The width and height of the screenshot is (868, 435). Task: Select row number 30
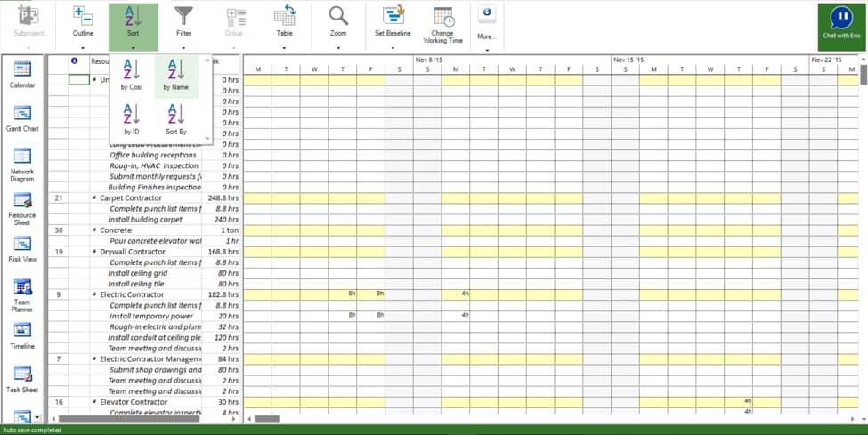[x=58, y=230]
